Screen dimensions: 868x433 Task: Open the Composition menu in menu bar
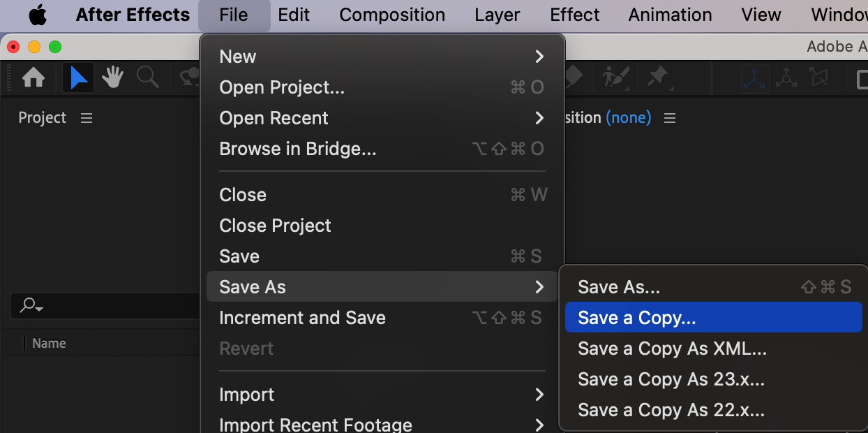[x=392, y=15]
